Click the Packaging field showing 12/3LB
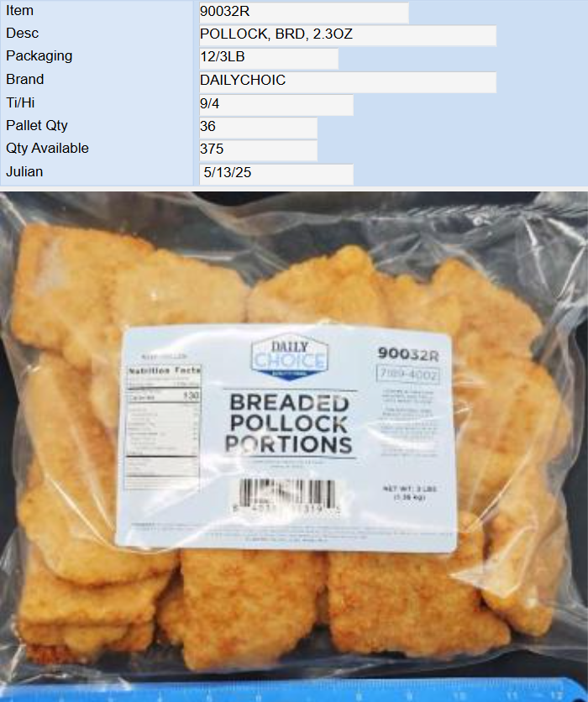 pos(269,58)
